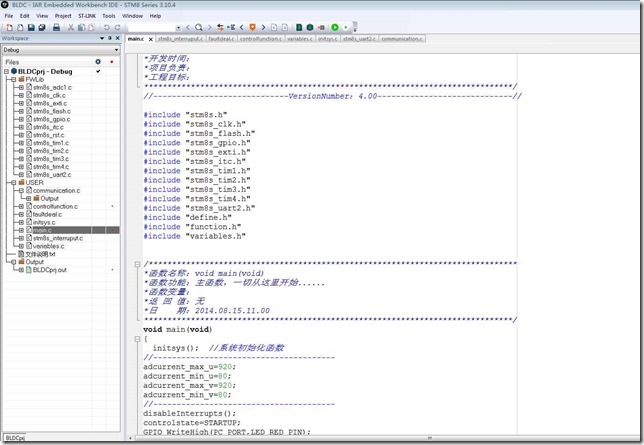The height and width of the screenshot is (445, 644).
Task: Go to the previous bookmark
Action: pyautogui.click(x=242, y=28)
